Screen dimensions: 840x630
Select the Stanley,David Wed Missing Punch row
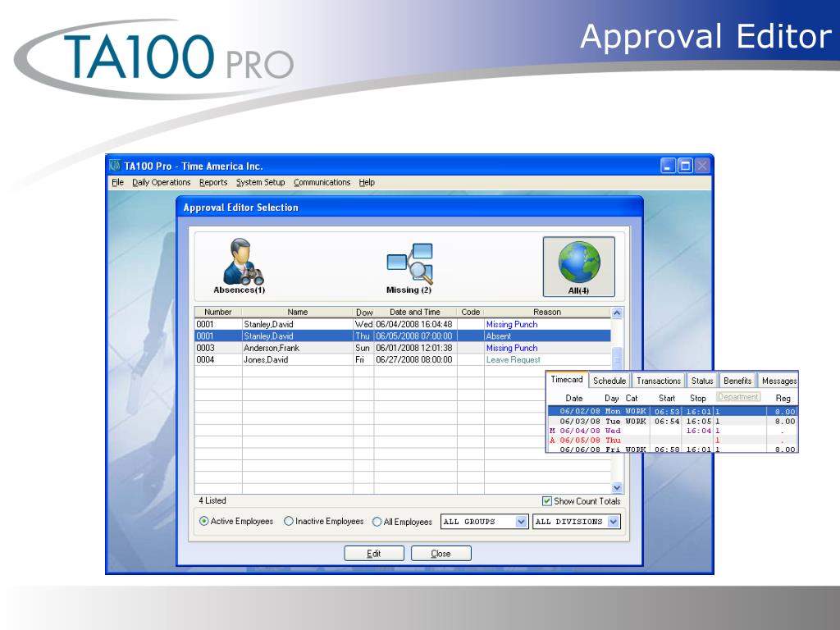pyautogui.click(x=403, y=324)
